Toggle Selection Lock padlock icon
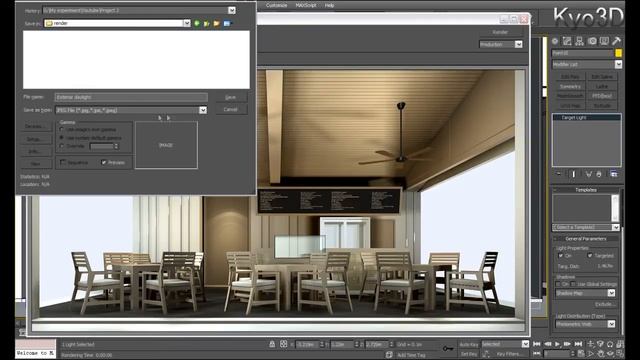This screenshot has height=360, width=640. [272, 344]
